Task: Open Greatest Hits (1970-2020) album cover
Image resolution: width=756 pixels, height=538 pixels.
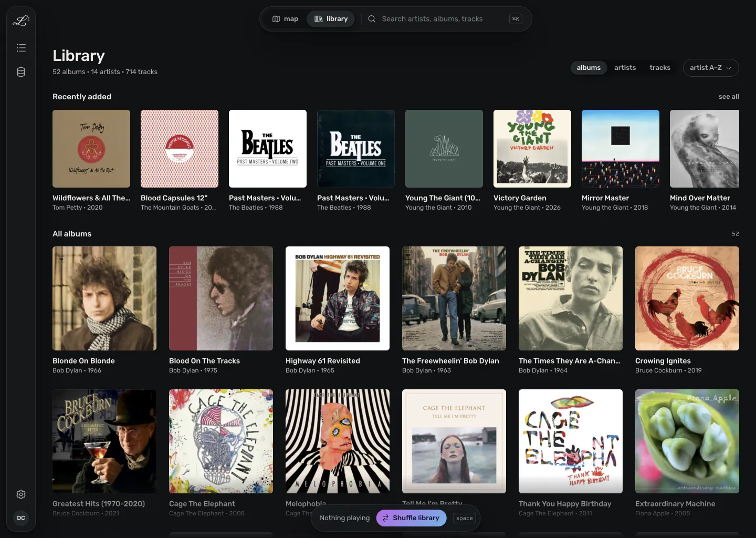Action: [104, 441]
